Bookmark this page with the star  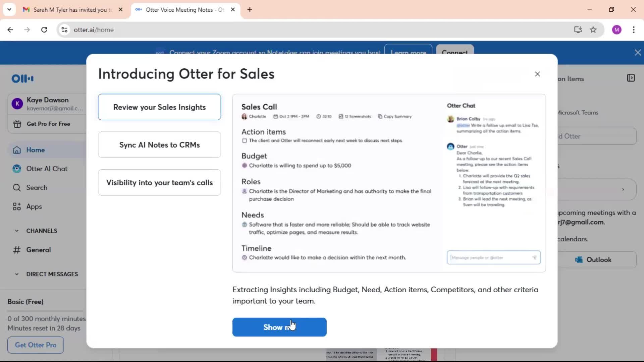pos(593,30)
